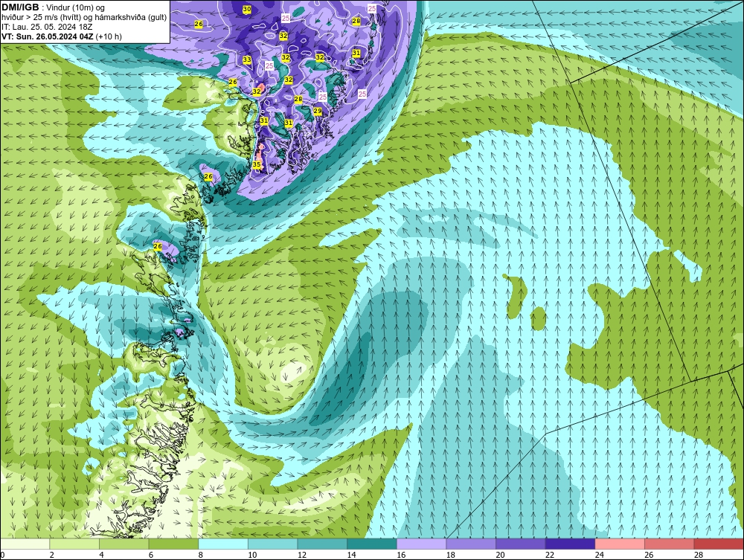Click the yellow gust label '33'

247,59
